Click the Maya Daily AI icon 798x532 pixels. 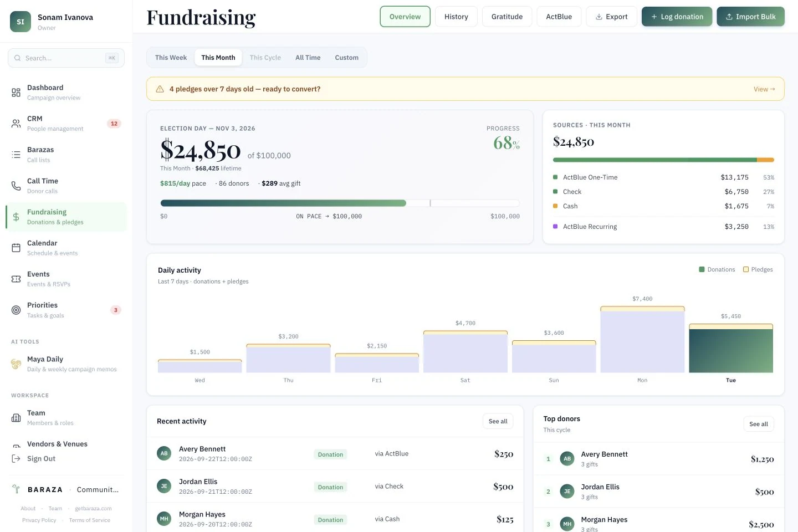(x=16, y=364)
